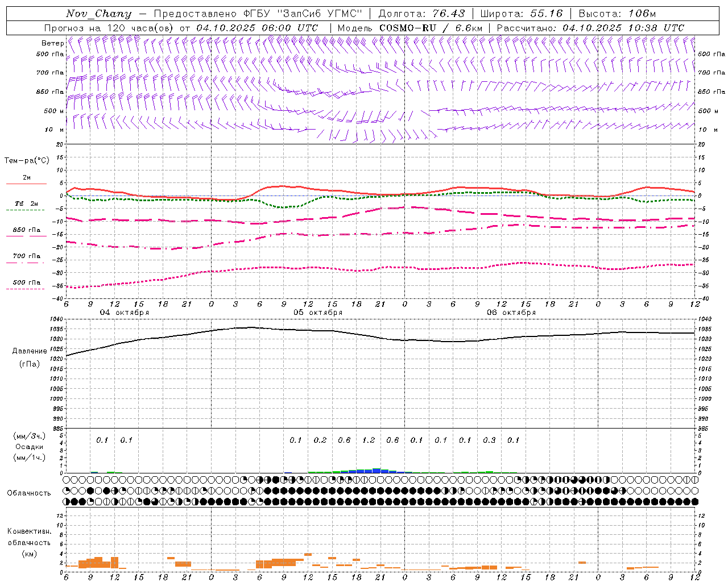This screenshot has height=582, width=728.
Task: Click the '04 октября' date label
Action: (125, 313)
